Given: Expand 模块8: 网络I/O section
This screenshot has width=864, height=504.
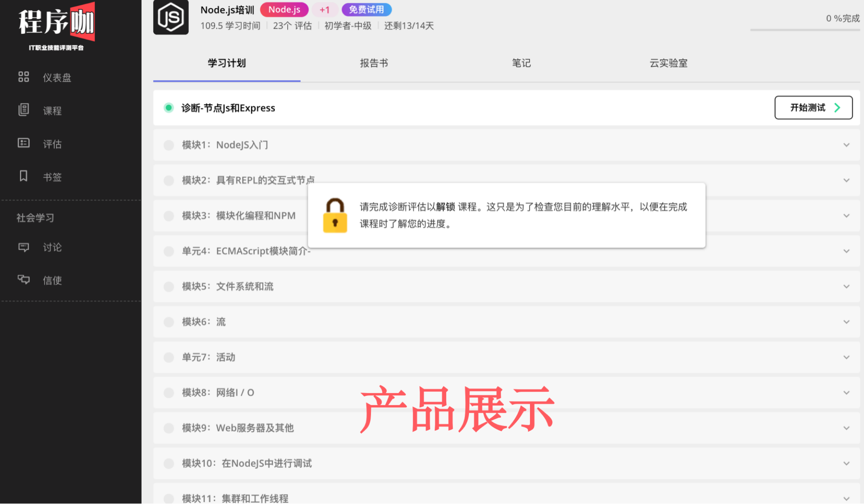Looking at the screenshot, I should point(846,393).
